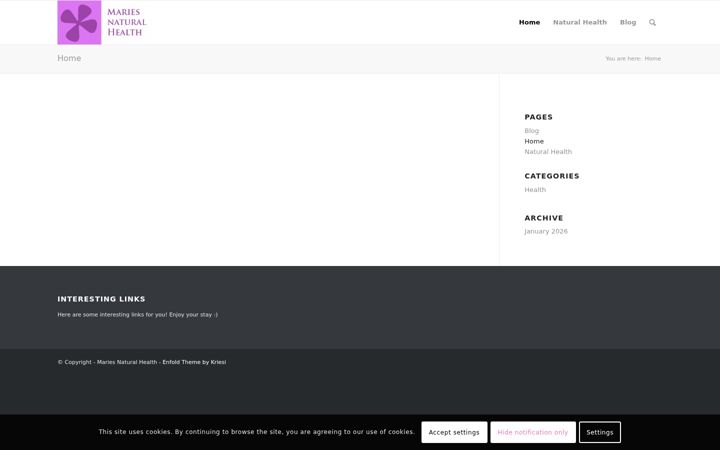The image size is (720, 450).
Task: Click 'Here are some interesting links' text
Action: (138, 315)
